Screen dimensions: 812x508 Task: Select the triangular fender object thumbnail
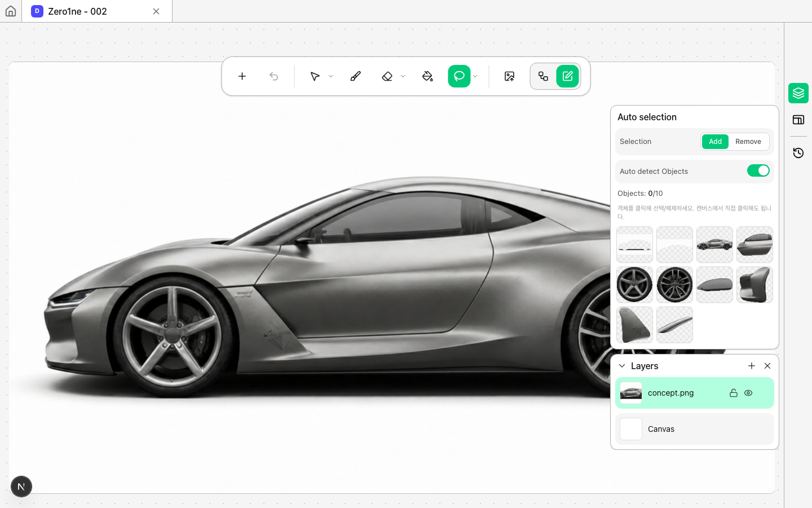click(634, 325)
